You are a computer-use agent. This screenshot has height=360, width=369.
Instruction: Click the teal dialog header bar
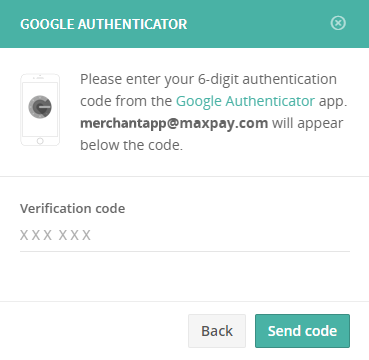pyautogui.click(x=184, y=24)
